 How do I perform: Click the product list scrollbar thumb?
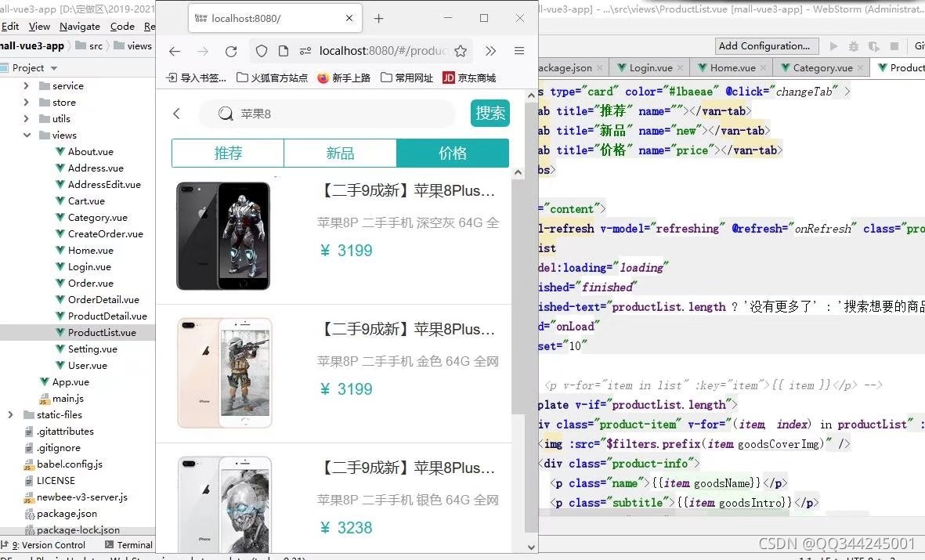point(518,295)
